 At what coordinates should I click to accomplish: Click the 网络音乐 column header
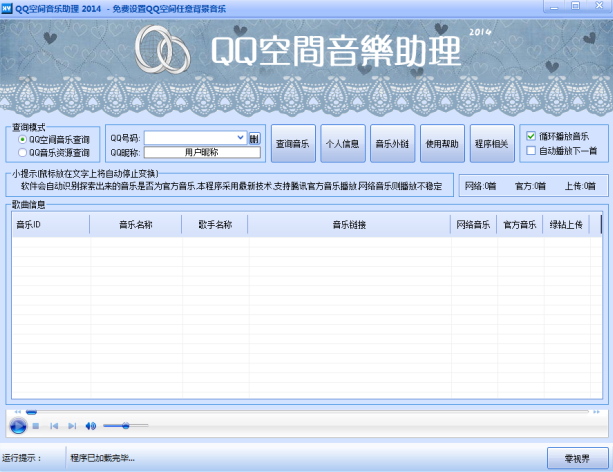tap(473, 224)
